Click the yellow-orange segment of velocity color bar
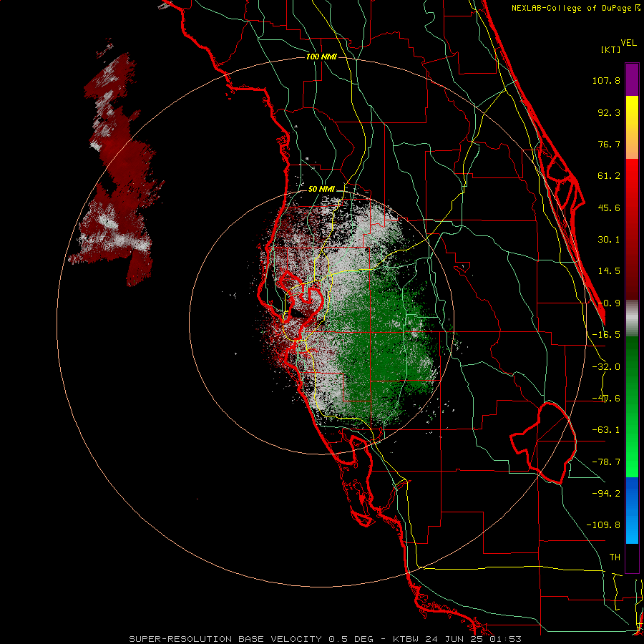 632,127
